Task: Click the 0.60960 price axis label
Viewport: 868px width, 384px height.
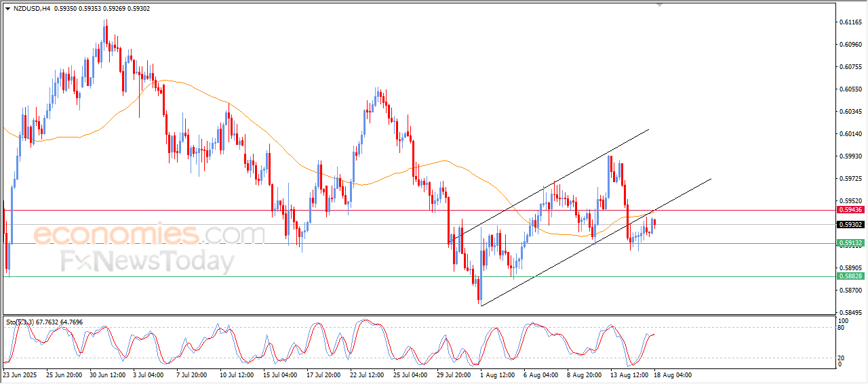Action: coord(850,45)
